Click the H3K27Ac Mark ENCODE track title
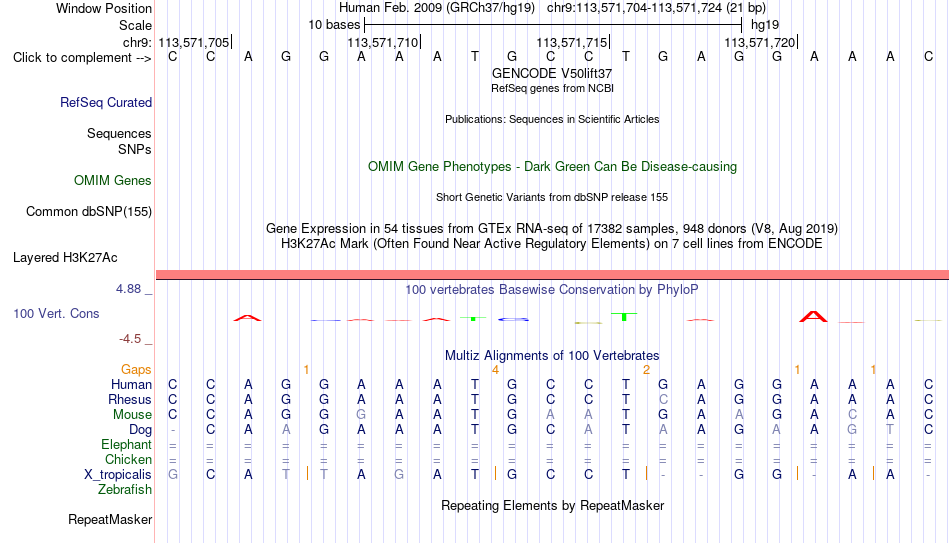Image resolution: width=950 pixels, height=543 pixels. pos(552,244)
